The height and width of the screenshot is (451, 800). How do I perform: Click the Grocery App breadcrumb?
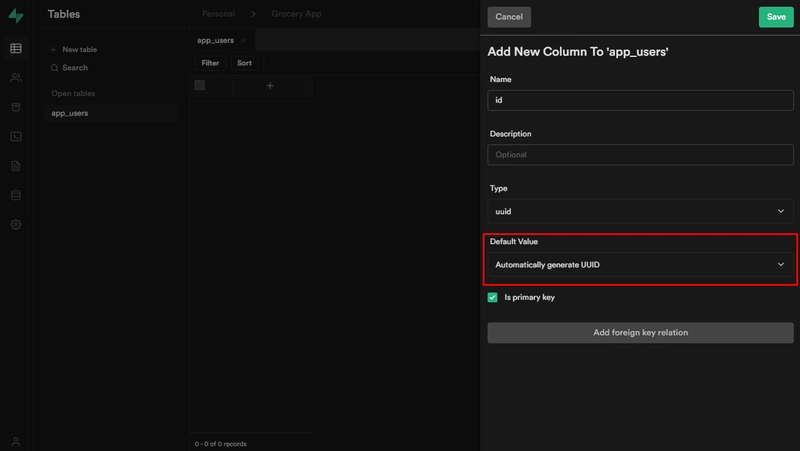point(296,14)
